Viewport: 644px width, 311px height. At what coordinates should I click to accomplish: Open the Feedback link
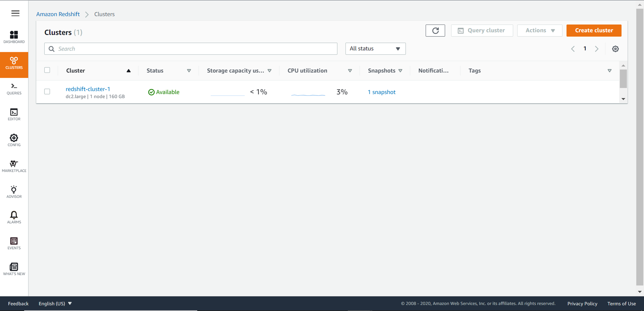pyautogui.click(x=18, y=304)
